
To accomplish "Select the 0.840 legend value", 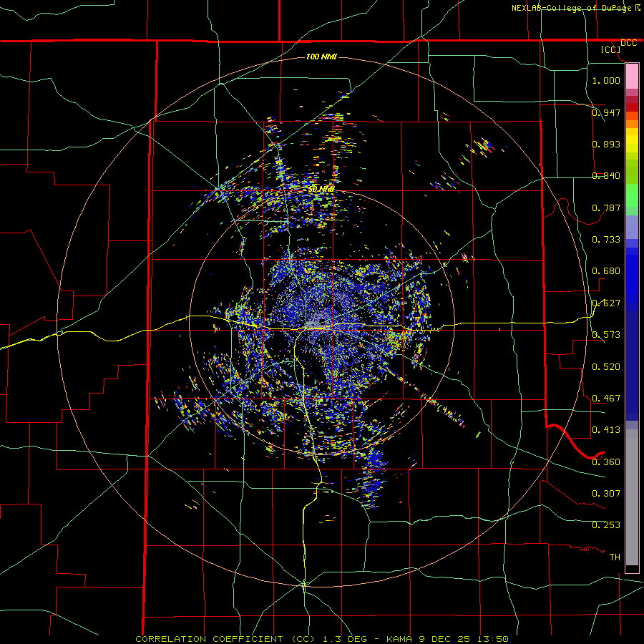I will 606,176.
